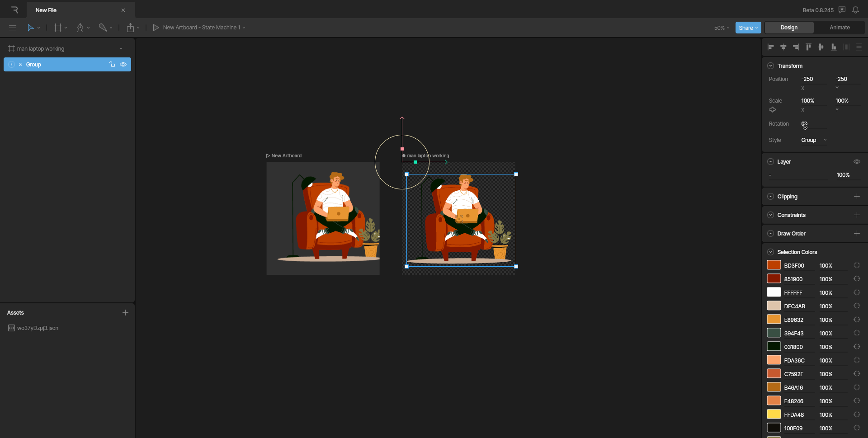Click the Position X input field
Viewport: 868px width, 438px height.
[x=813, y=79]
